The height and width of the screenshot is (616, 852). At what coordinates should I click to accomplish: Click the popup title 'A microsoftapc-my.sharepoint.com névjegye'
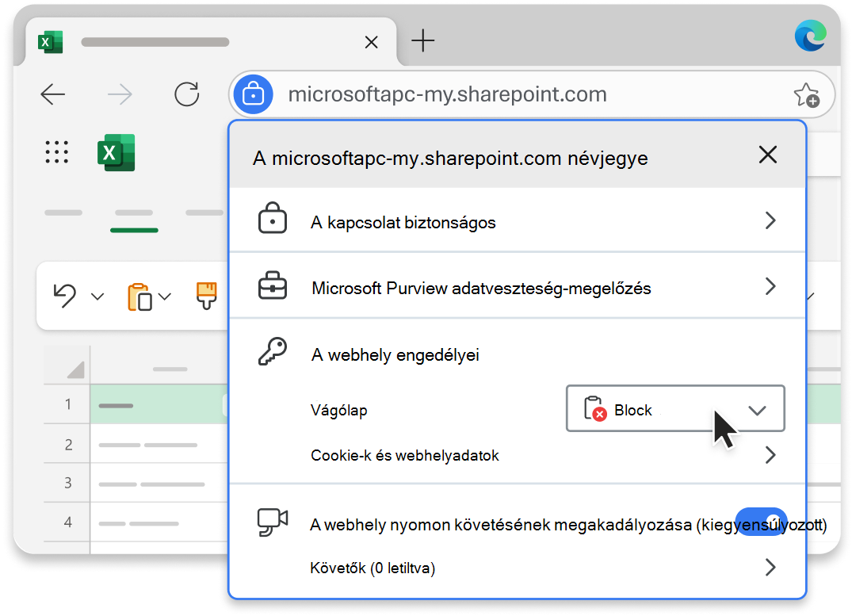coord(450,159)
